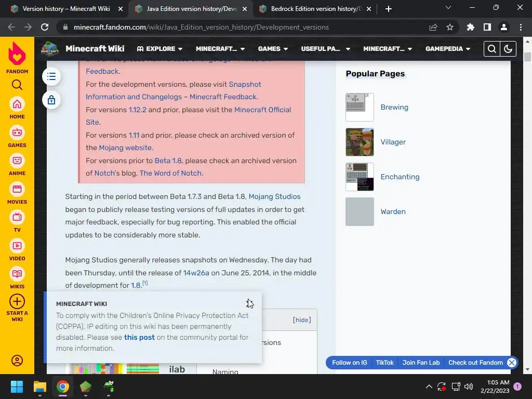This screenshot has width=532, height=399.
Task: Go back to the previous page
Action: pyautogui.click(x=11, y=27)
